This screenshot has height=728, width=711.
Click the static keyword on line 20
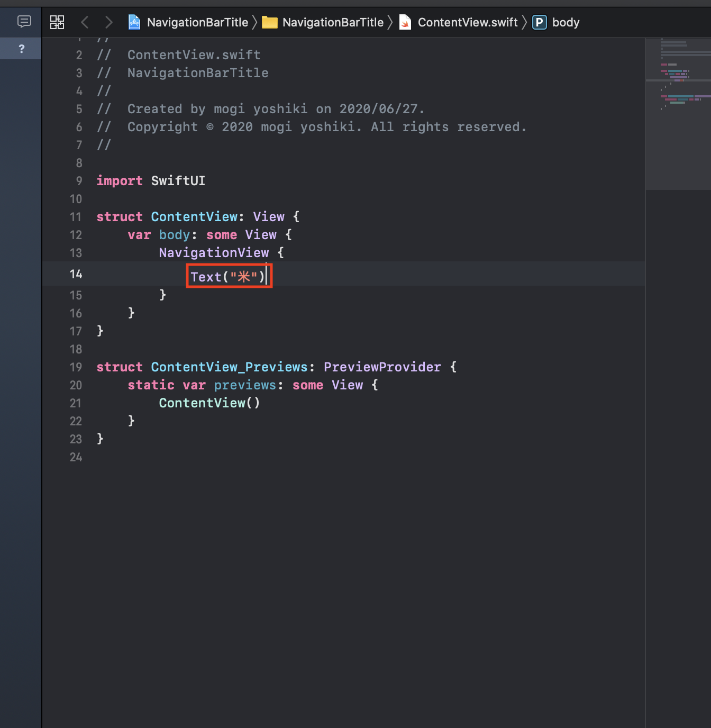coord(151,385)
